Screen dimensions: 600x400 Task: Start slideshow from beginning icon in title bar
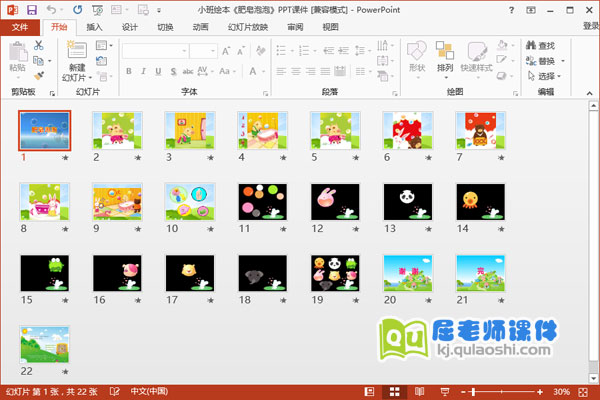click(97, 10)
